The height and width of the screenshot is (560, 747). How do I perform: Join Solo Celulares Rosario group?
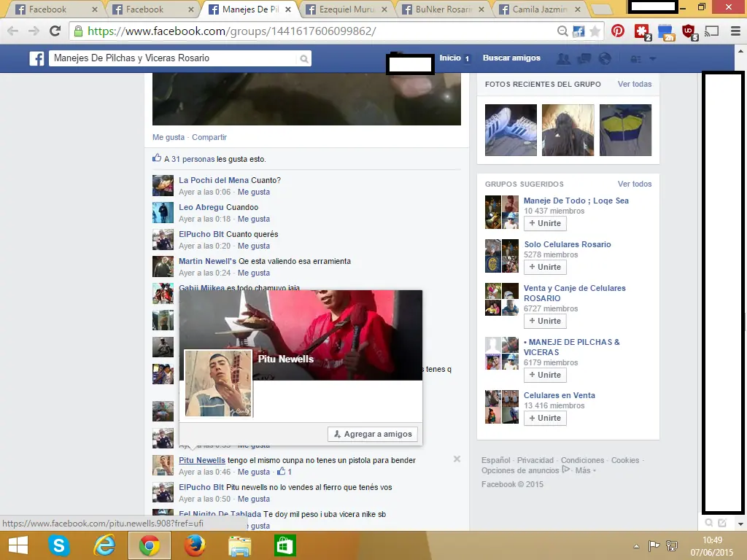pyautogui.click(x=546, y=267)
